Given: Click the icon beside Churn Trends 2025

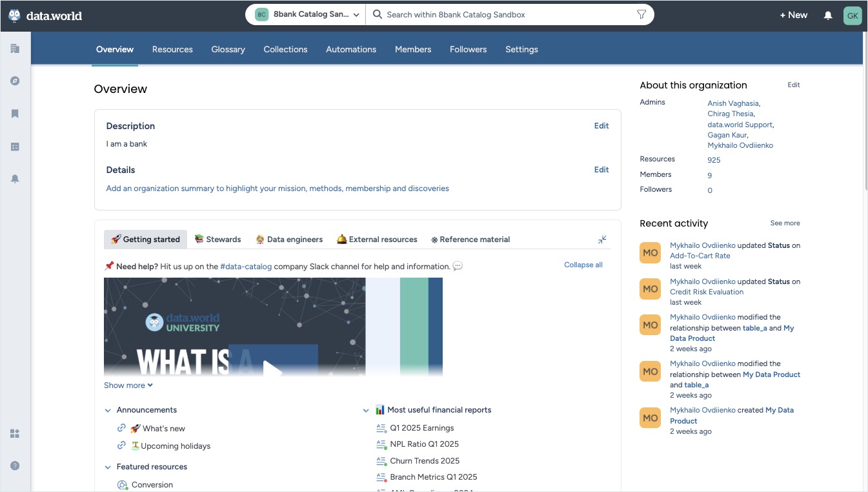Looking at the screenshot, I should 381,461.
